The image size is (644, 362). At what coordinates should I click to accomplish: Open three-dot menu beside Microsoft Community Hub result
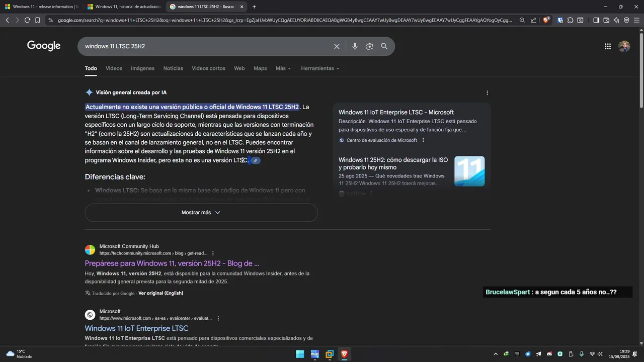pyautogui.click(x=213, y=253)
